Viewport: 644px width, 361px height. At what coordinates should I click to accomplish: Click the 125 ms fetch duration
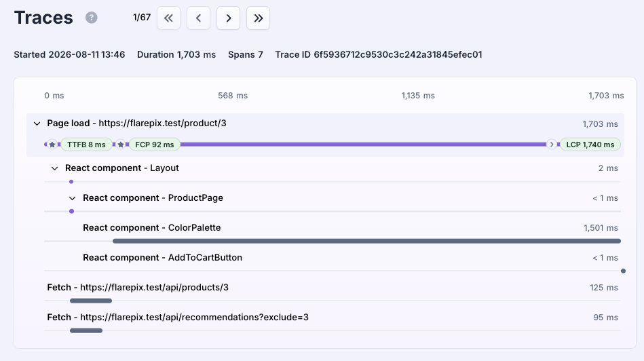[604, 288]
